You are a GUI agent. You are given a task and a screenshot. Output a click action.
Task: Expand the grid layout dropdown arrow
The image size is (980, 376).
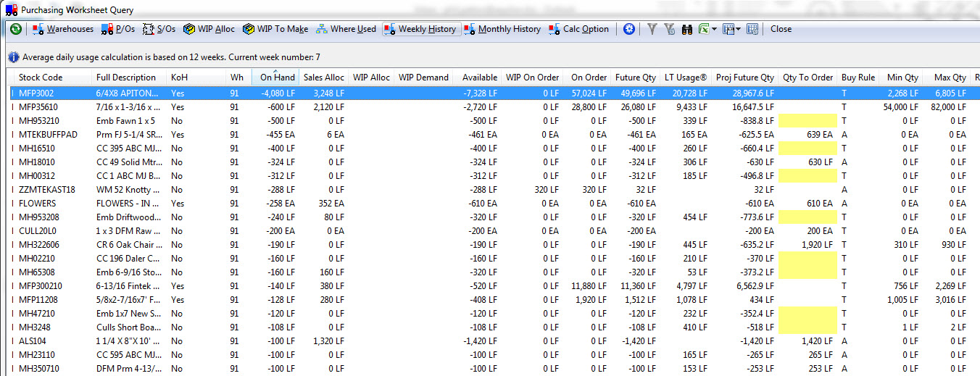[739, 29]
